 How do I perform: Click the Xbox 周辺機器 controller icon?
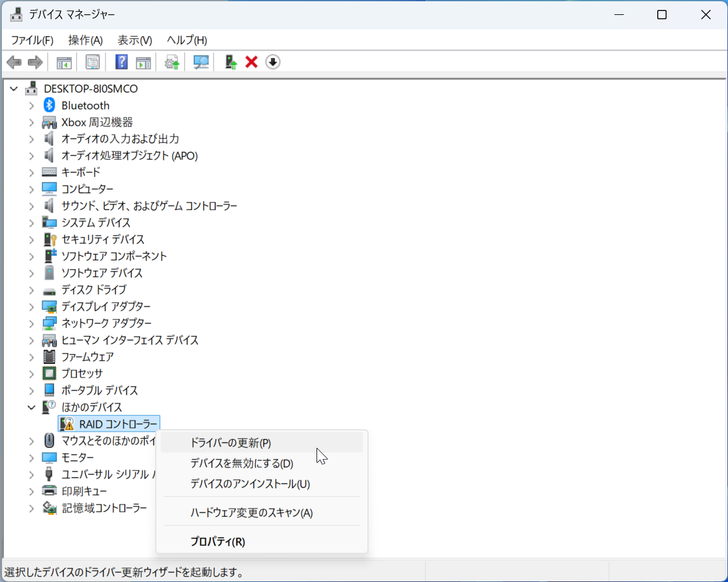tap(49, 122)
